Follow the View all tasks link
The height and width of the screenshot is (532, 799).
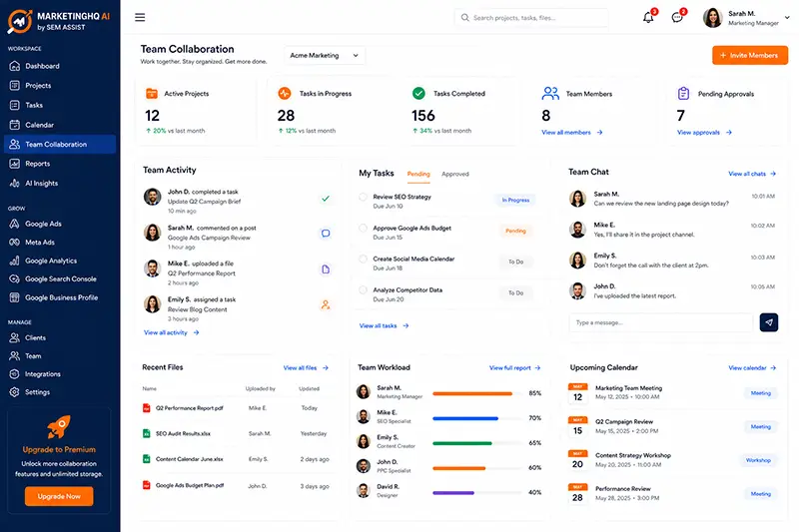point(384,325)
